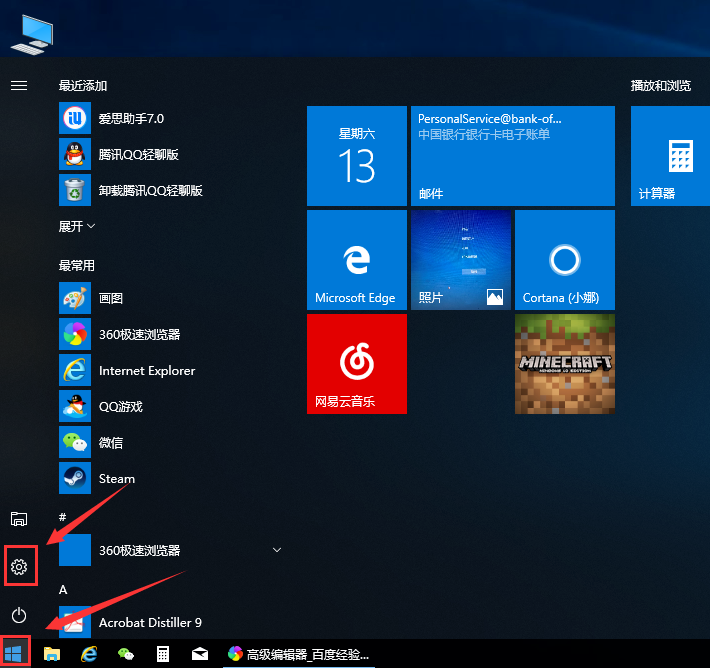710x668 pixels.
Task: Expand the 360极速浏览器 folder chevron
Action: coord(277,550)
